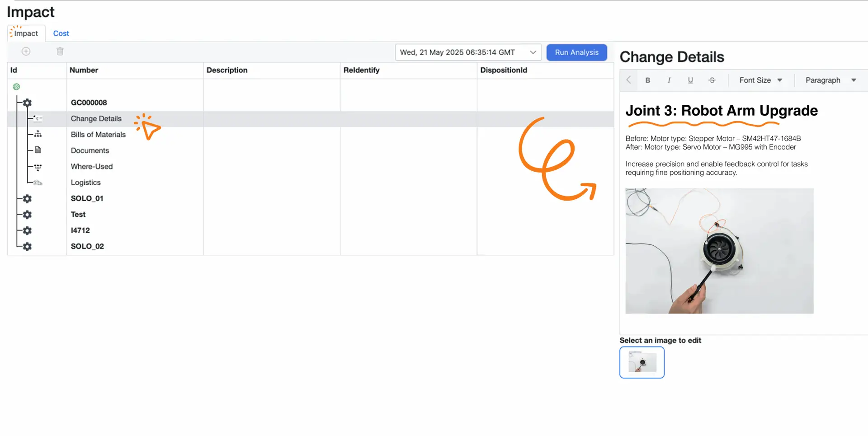Image resolution: width=868 pixels, height=436 pixels.
Task: Click the gear icon beside SOLO_01
Action: pos(28,199)
